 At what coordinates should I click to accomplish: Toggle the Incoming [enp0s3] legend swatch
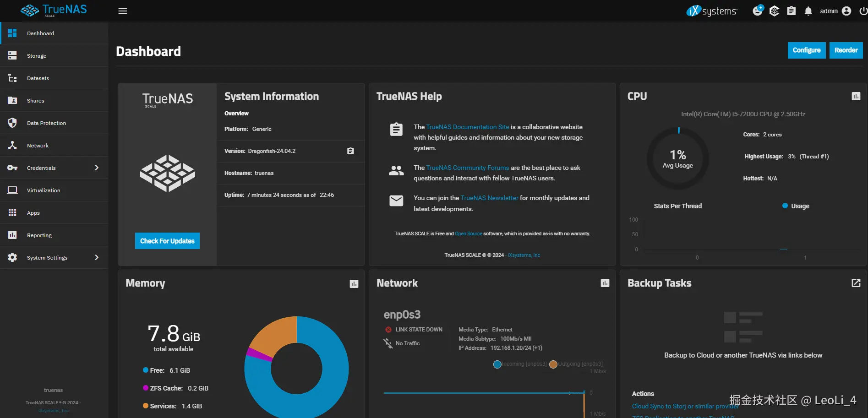point(497,364)
